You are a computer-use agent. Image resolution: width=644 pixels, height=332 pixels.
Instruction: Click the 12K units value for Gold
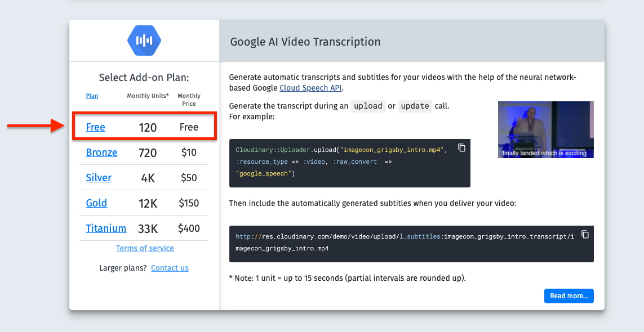(x=148, y=203)
